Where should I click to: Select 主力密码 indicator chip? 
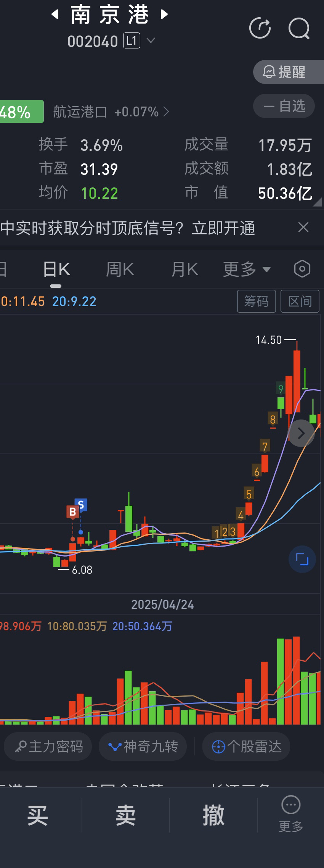[x=48, y=747]
